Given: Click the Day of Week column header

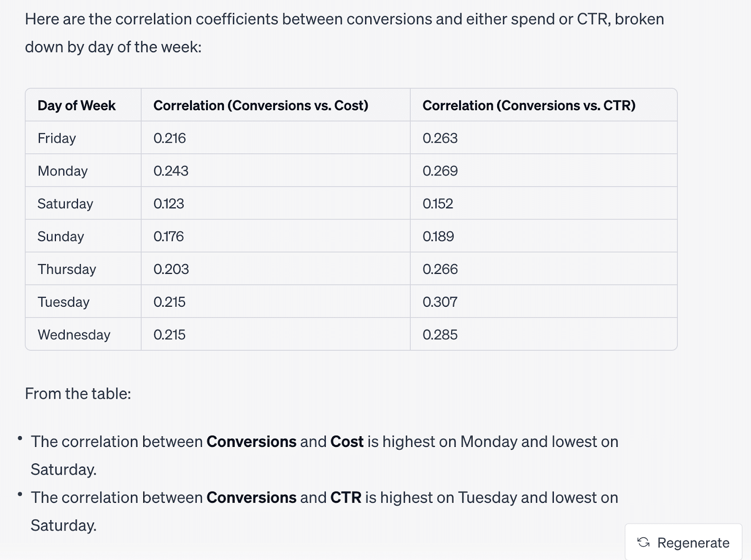Looking at the screenshot, I should coord(77,106).
